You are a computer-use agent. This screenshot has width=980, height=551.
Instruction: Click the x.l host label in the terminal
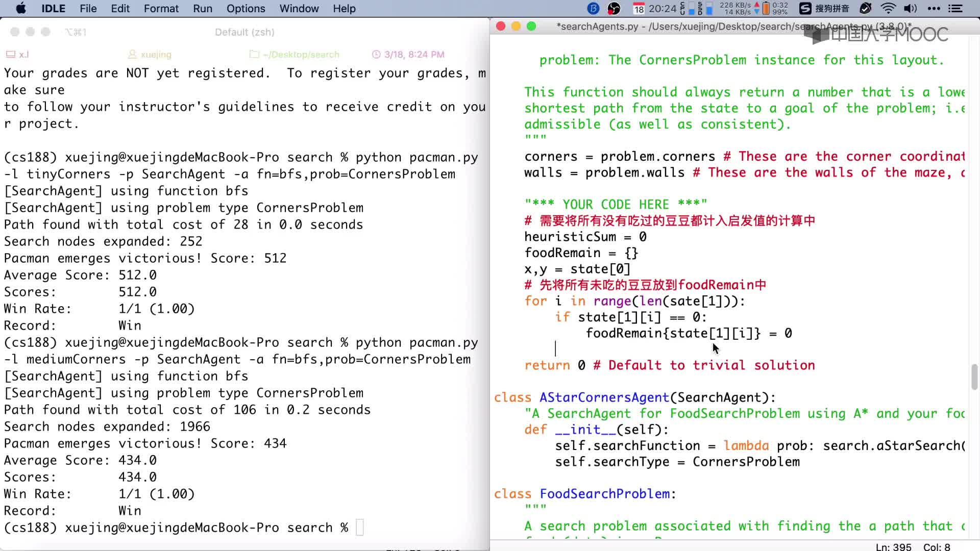[17, 54]
